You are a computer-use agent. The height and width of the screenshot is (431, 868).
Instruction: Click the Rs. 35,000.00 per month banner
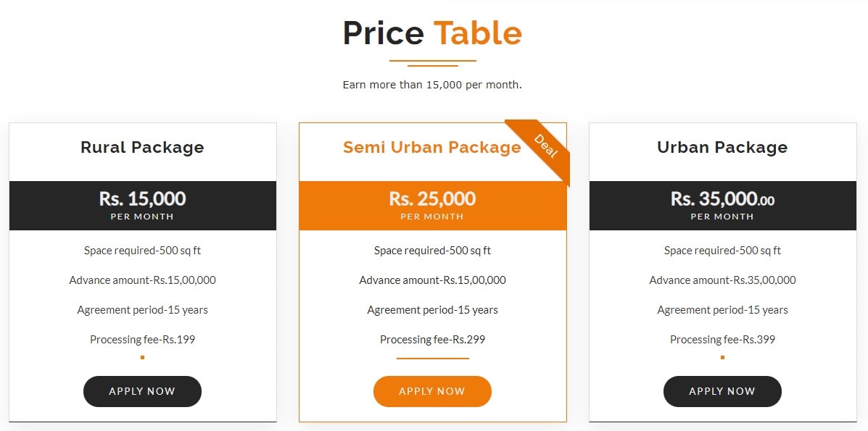(722, 205)
